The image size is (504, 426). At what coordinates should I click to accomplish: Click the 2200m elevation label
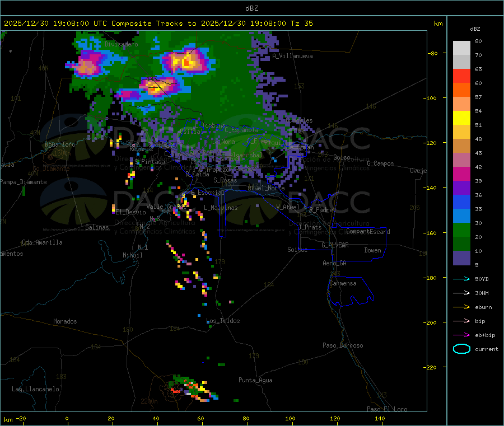tap(149, 401)
